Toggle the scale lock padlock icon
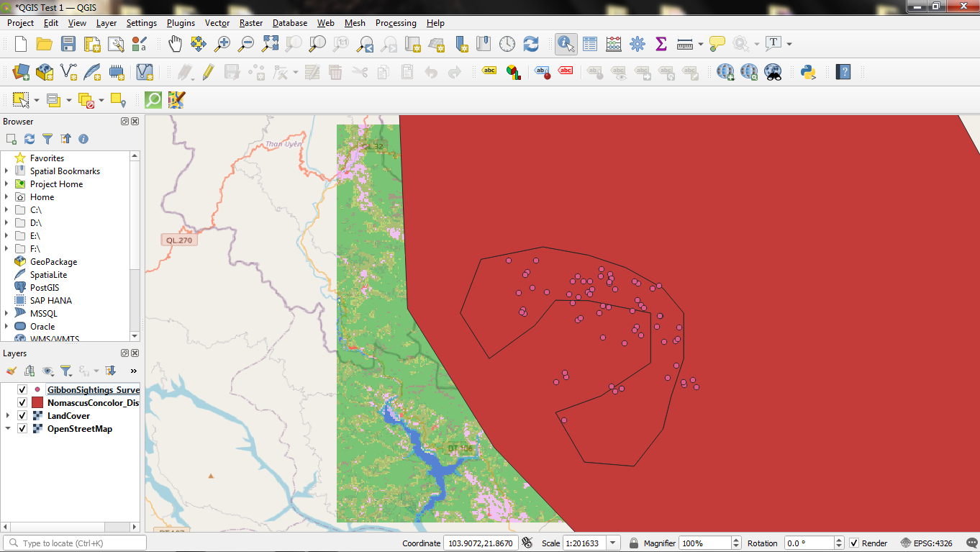Viewport: 980px width, 552px height. (634, 543)
